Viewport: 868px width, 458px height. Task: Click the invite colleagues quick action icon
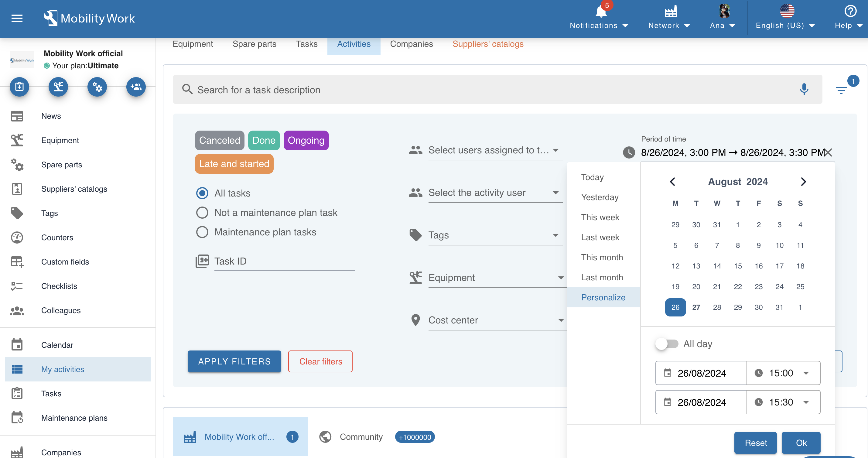pyautogui.click(x=136, y=87)
